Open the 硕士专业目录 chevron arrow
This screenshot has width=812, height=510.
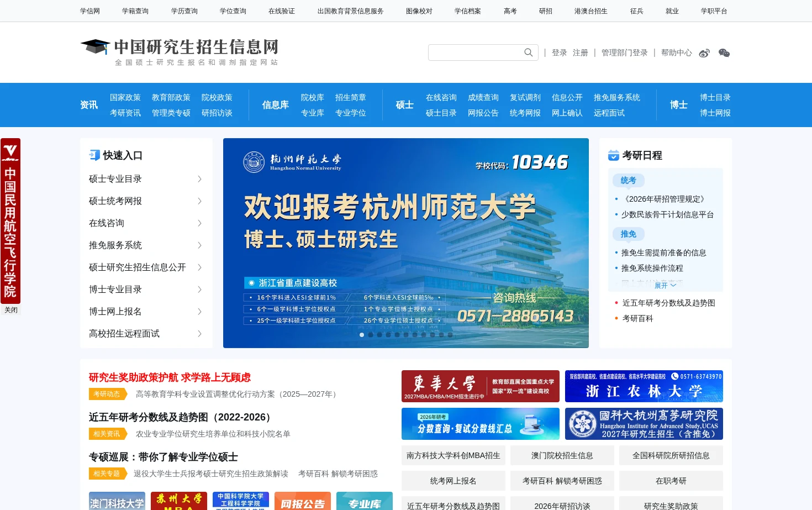[199, 179]
